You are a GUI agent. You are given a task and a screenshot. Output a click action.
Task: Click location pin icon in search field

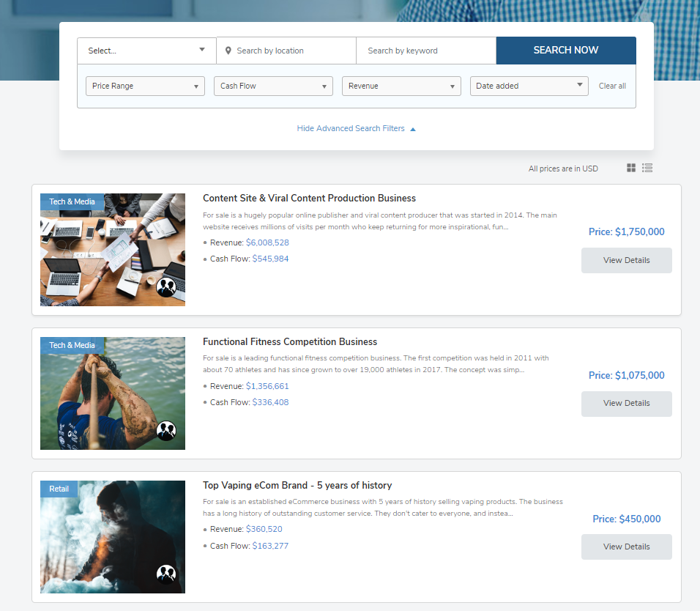point(228,51)
